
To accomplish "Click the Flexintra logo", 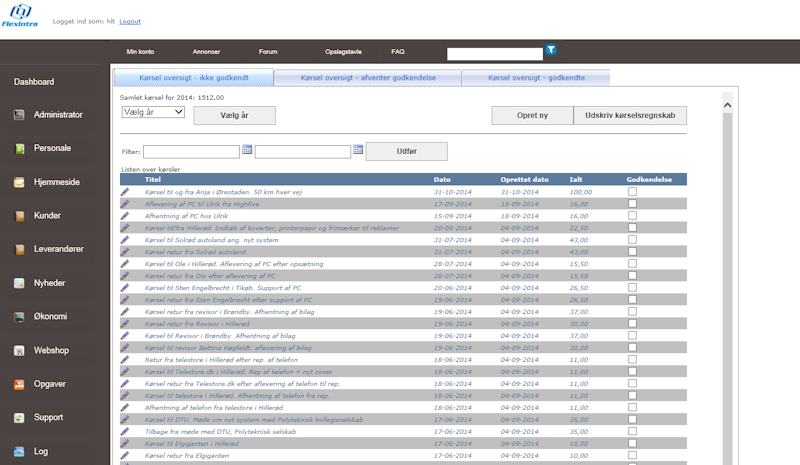I will (20, 15).
